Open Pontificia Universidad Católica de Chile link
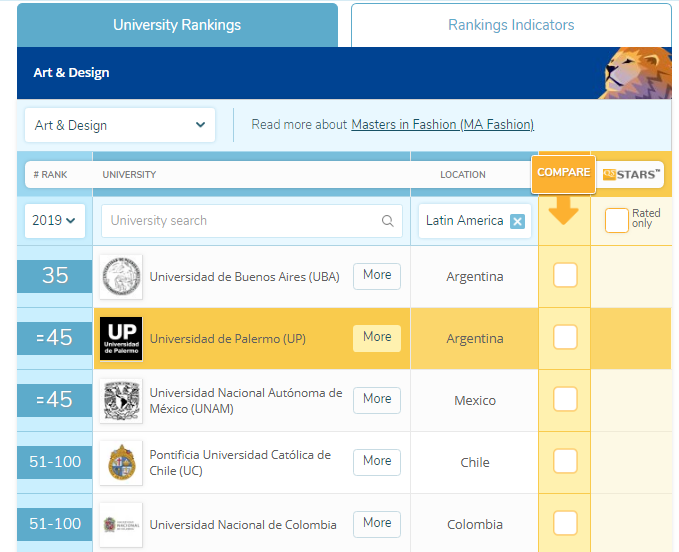 pos(240,462)
